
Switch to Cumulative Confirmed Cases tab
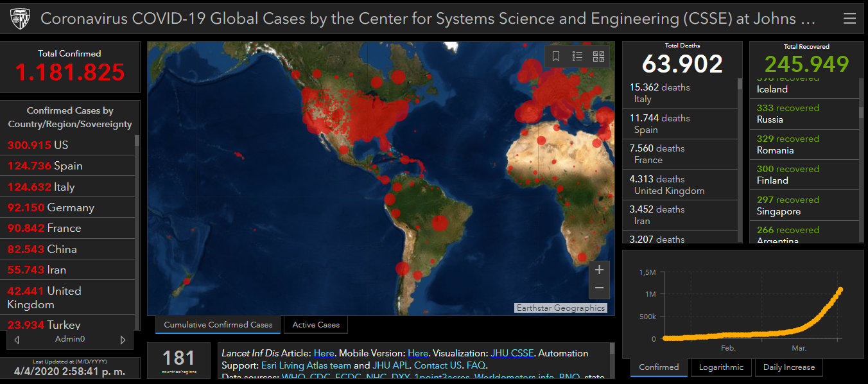218,324
